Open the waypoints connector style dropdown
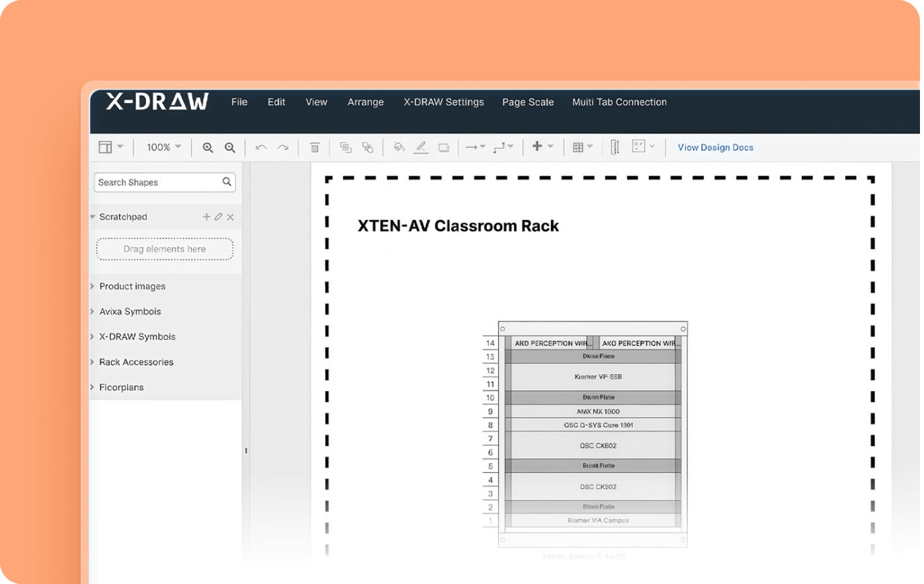Image resolution: width=924 pixels, height=584 pixels. [503, 147]
